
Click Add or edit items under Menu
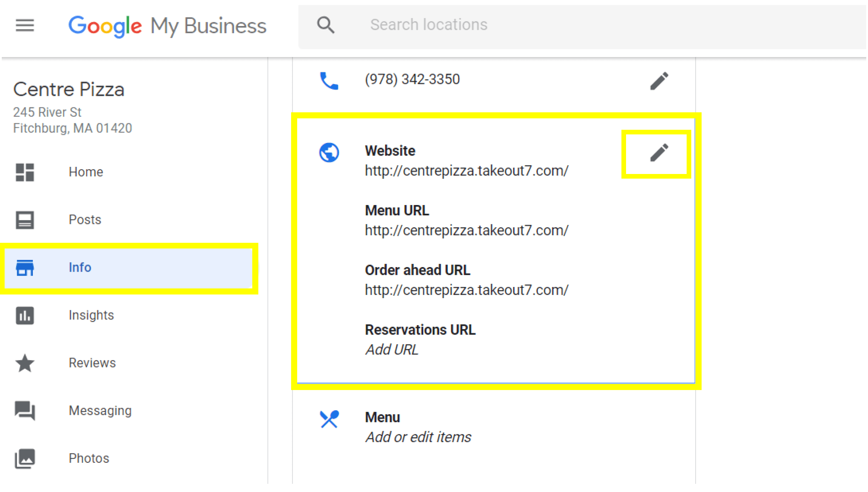pos(419,437)
